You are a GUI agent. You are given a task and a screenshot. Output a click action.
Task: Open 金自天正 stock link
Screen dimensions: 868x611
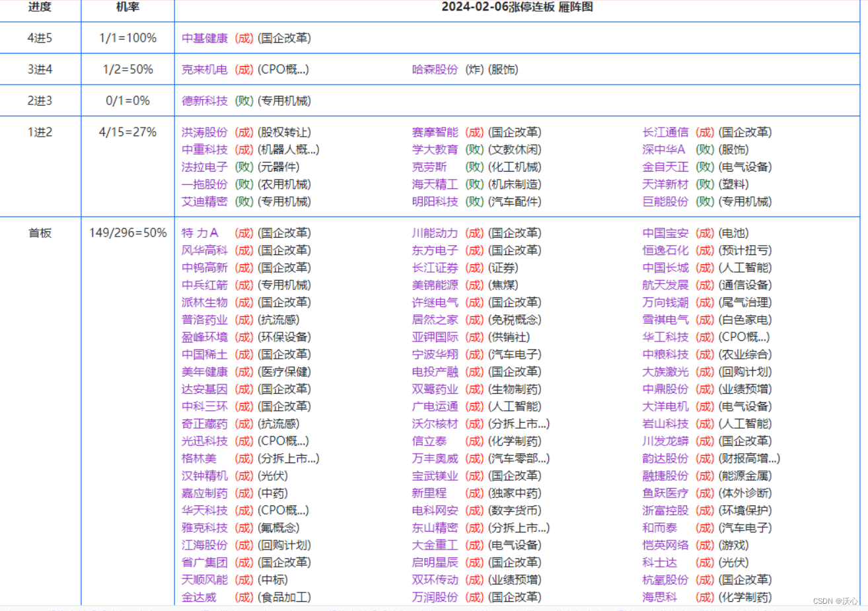[665, 167]
